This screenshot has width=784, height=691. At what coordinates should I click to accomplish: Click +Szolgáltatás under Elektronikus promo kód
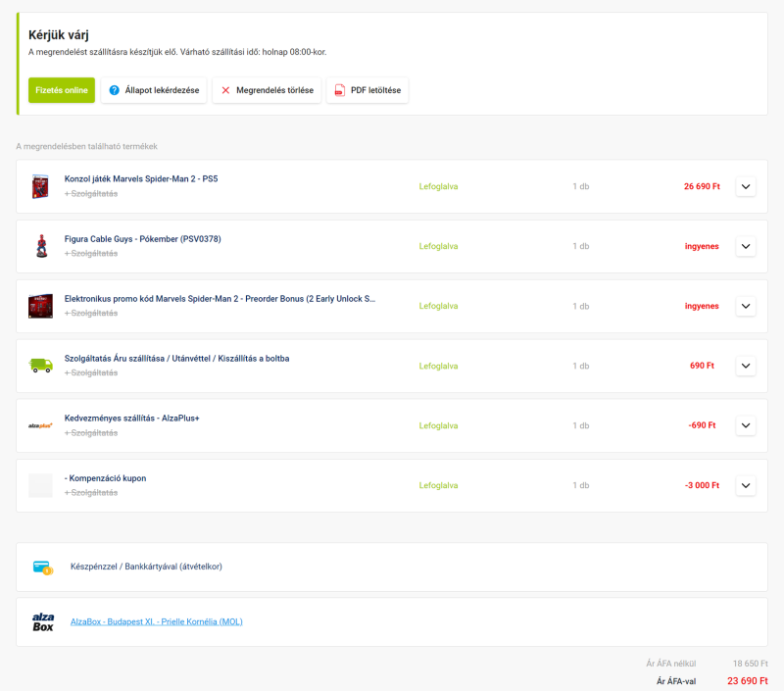91,313
